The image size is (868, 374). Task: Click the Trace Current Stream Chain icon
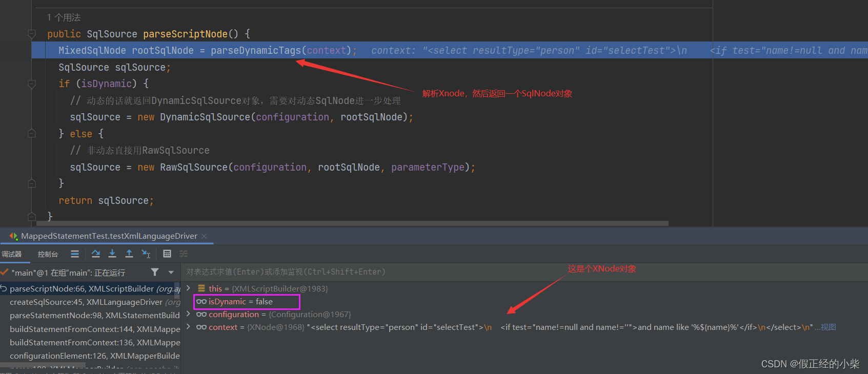(184, 254)
